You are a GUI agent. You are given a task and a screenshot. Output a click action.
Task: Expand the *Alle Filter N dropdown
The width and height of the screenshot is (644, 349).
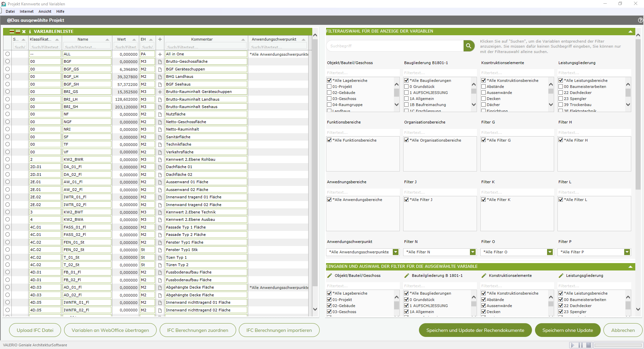pyautogui.click(x=473, y=252)
